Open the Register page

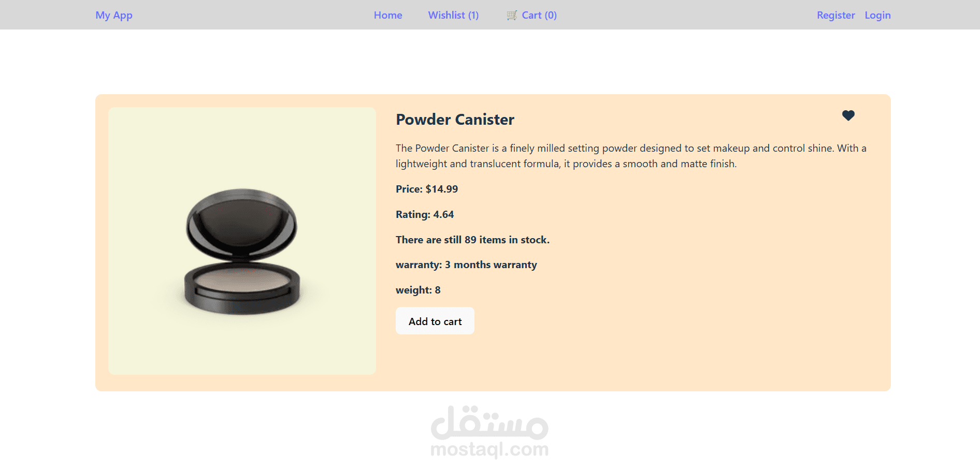[x=835, y=15]
